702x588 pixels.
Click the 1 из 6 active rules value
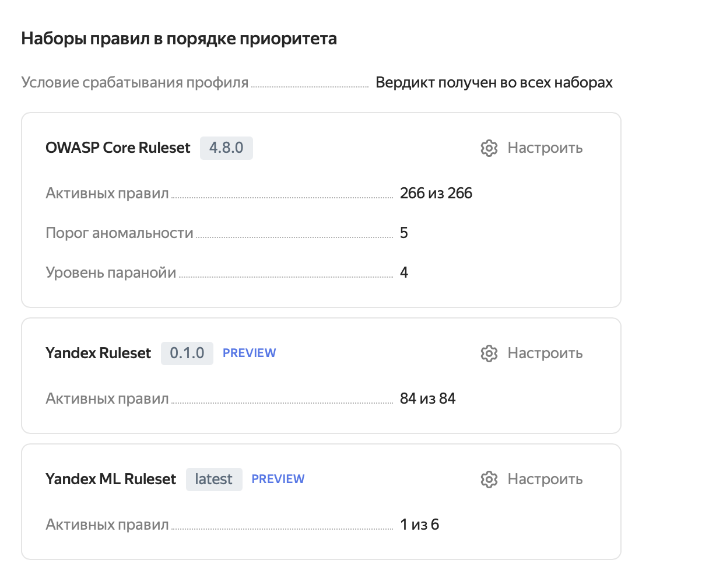419,524
